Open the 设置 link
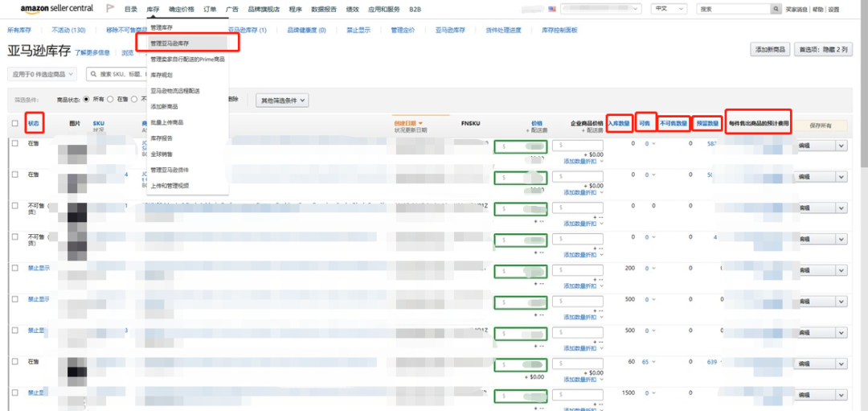This screenshot has height=411, width=868. pyautogui.click(x=833, y=10)
